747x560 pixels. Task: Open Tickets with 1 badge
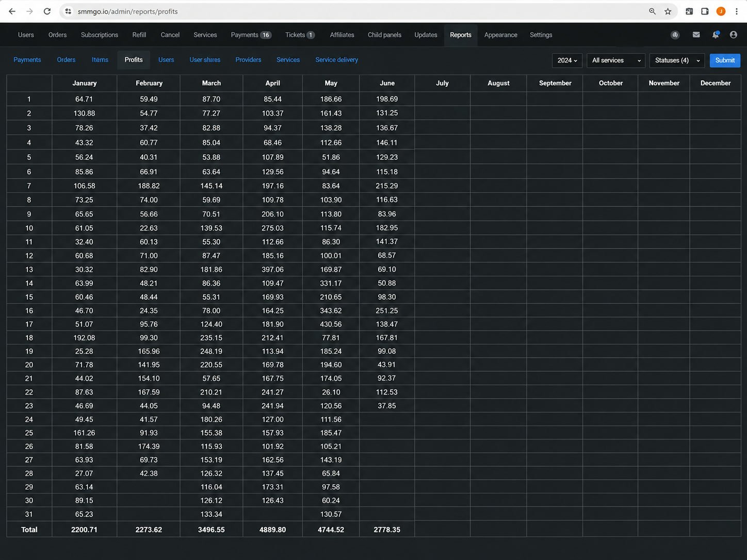click(300, 35)
